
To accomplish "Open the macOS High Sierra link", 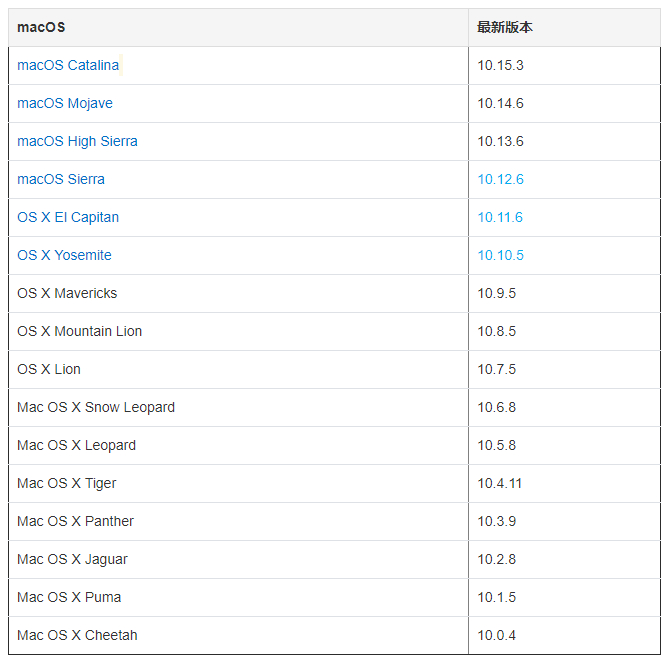I will (x=77, y=141).
